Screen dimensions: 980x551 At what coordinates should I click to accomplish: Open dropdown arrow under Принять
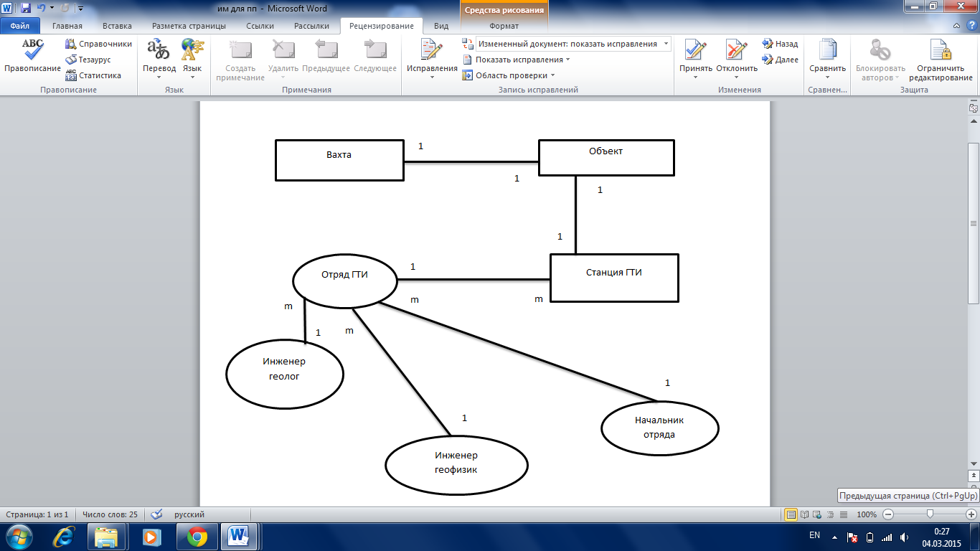(696, 77)
